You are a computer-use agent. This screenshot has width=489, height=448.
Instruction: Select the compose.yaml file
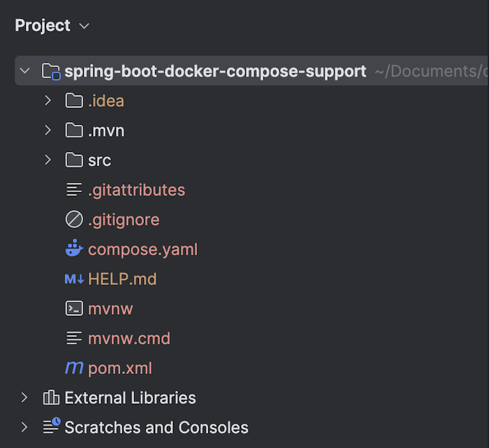click(x=143, y=249)
